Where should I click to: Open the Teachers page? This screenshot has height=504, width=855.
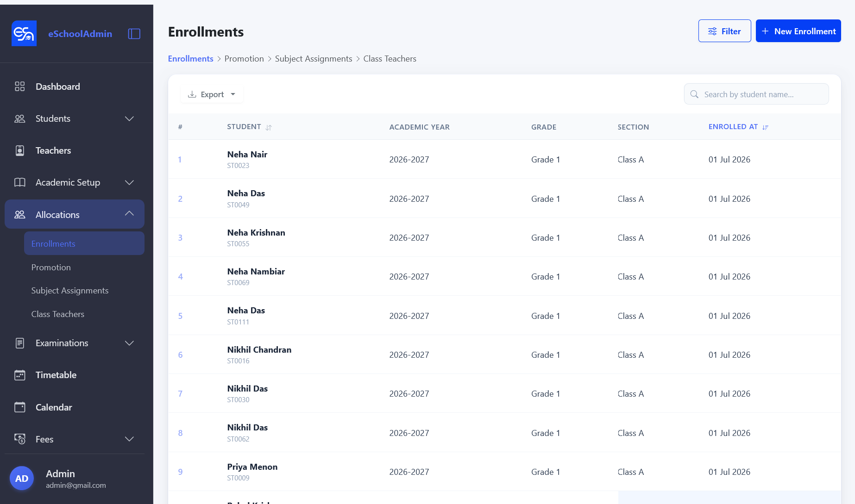pos(53,150)
